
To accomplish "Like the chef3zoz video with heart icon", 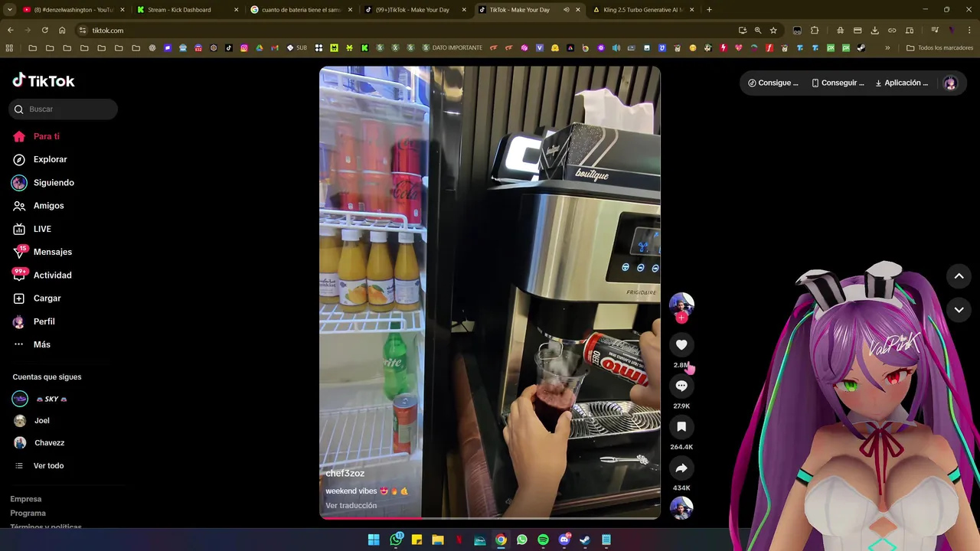I will pyautogui.click(x=681, y=345).
